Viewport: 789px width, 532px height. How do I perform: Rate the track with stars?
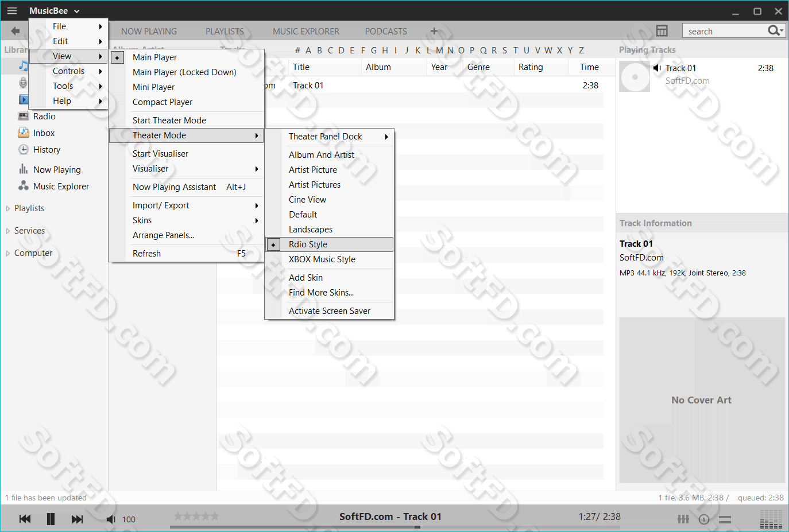(x=196, y=517)
